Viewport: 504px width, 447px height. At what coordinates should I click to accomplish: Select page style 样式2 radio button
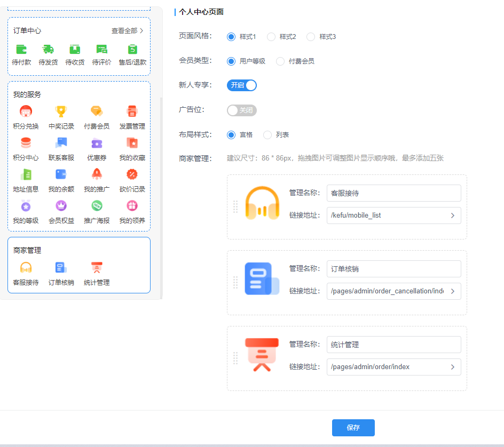(x=271, y=37)
